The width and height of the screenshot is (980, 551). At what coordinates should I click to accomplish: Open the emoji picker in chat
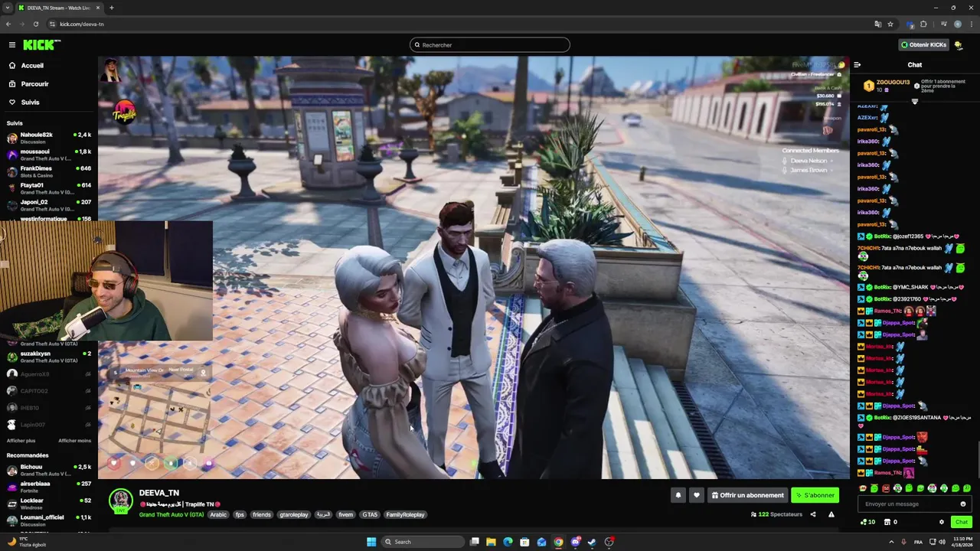click(963, 504)
